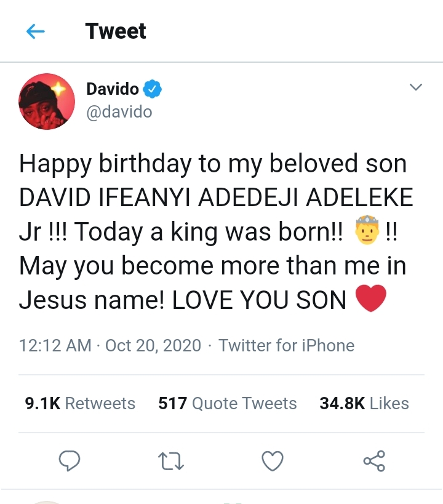This screenshot has width=443, height=504.
Task: View the 34.8K Likes list
Action: point(364,404)
